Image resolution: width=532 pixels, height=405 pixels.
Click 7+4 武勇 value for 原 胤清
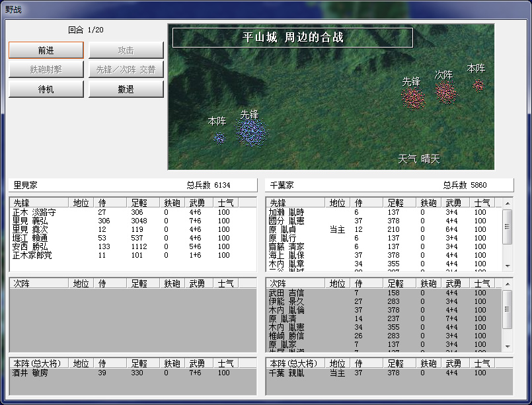[x=451, y=318]
